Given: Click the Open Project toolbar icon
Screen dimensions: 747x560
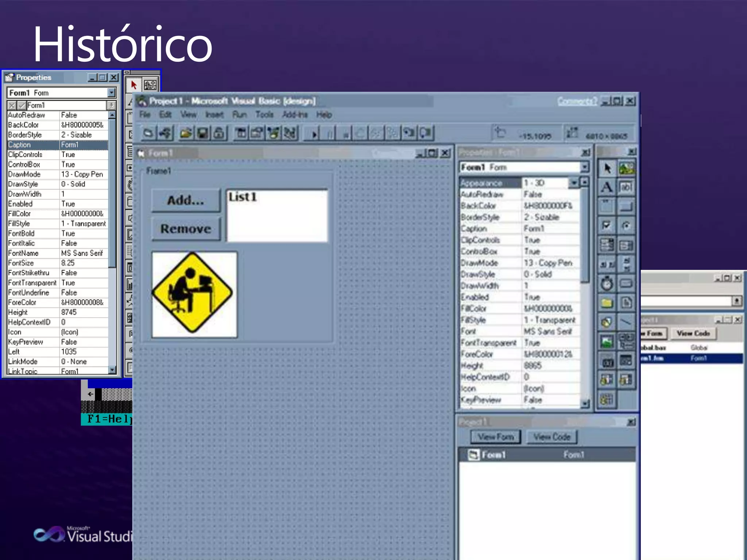Looking at the screenshot, I should [186, 133].
